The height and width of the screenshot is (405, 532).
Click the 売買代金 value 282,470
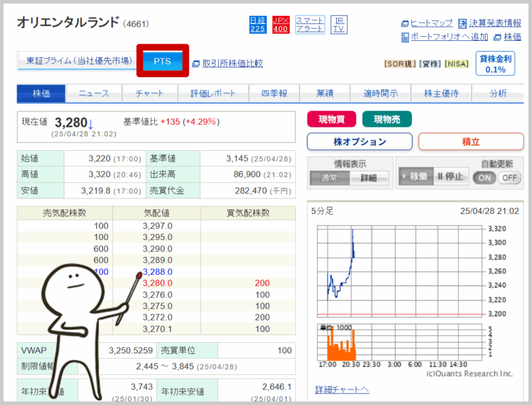pos(251,191)
